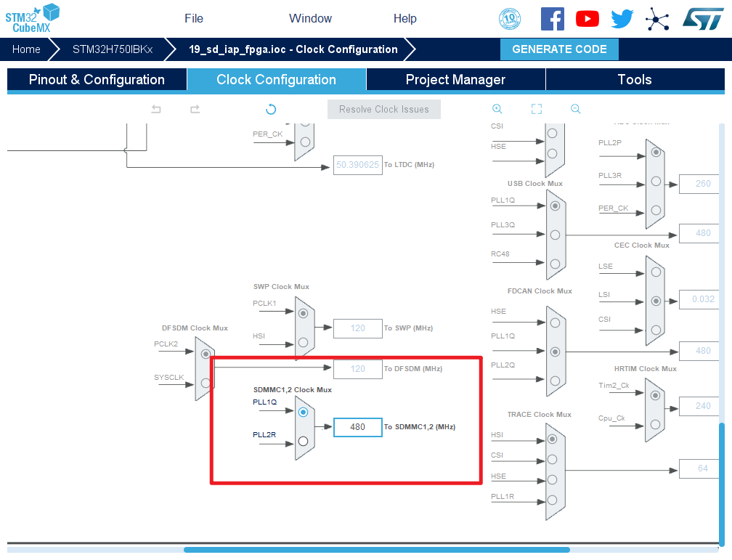Zoom in on the clock diagram
The image size is (732, 560).
click(x=497, y=109)
